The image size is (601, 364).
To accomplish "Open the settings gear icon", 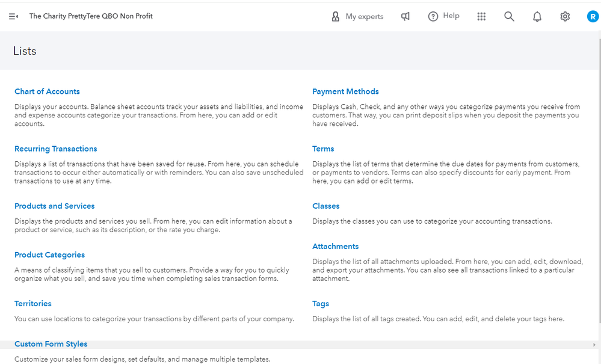I will click(x=565, y=17).
